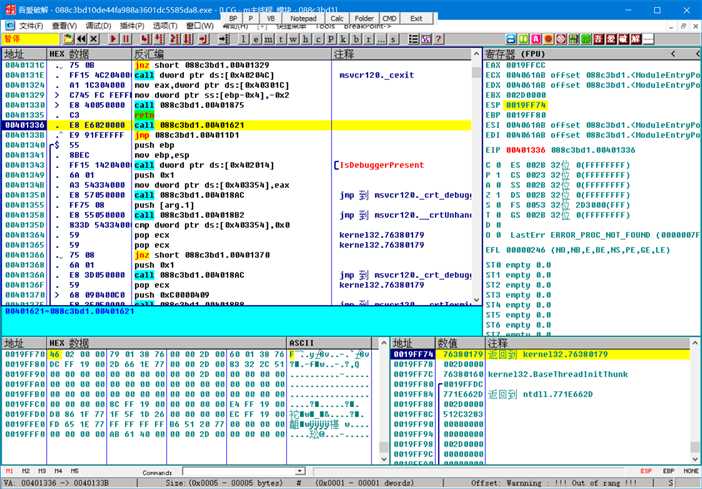
Task: Click the red Pause icon in toolbar
Action: pos(126,39)
